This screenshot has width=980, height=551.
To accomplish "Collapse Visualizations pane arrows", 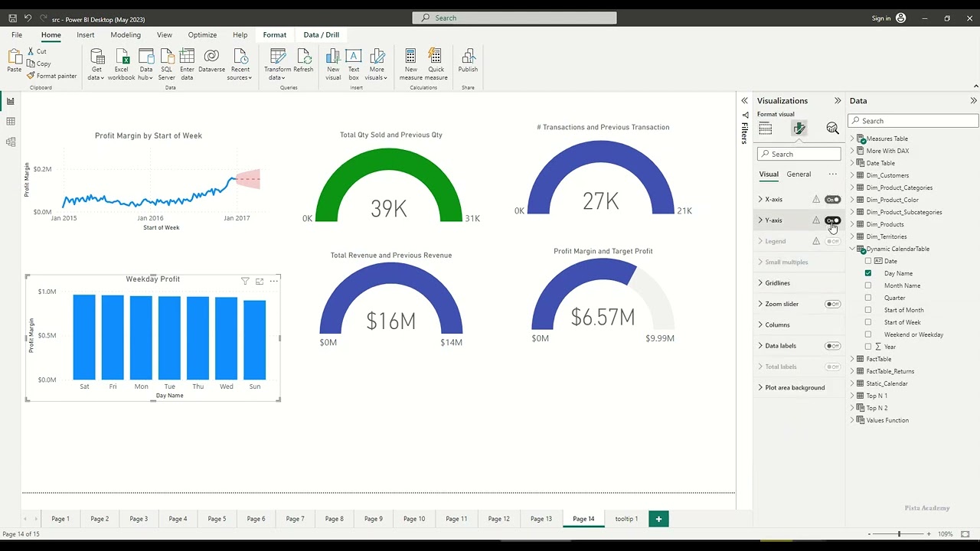I will point(838,101).
